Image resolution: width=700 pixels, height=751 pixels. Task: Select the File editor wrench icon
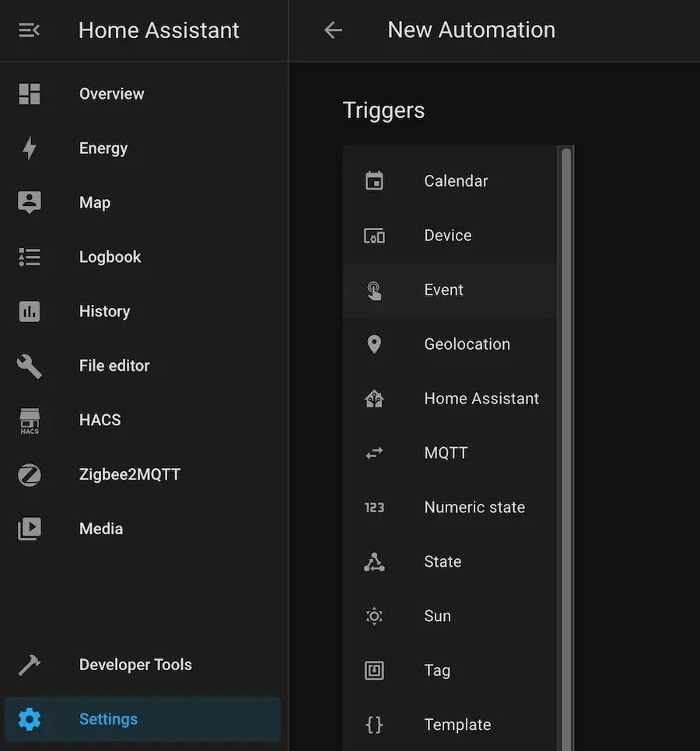[x=30, y=366]
